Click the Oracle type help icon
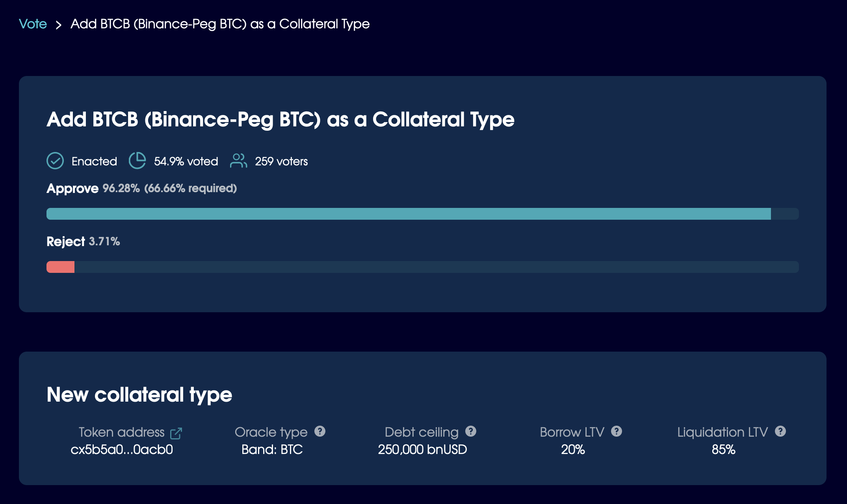Screen dimensions: 847x504 click(x=320, y=432)
